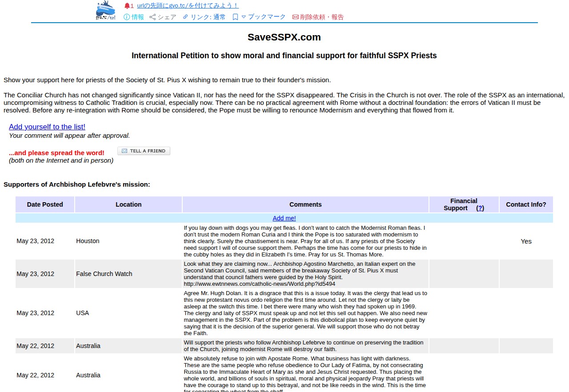Click the 削除依頼・報告 envelope icon
Image resolution: width=569 pixels, height=392 pixels.
[295, 17]
